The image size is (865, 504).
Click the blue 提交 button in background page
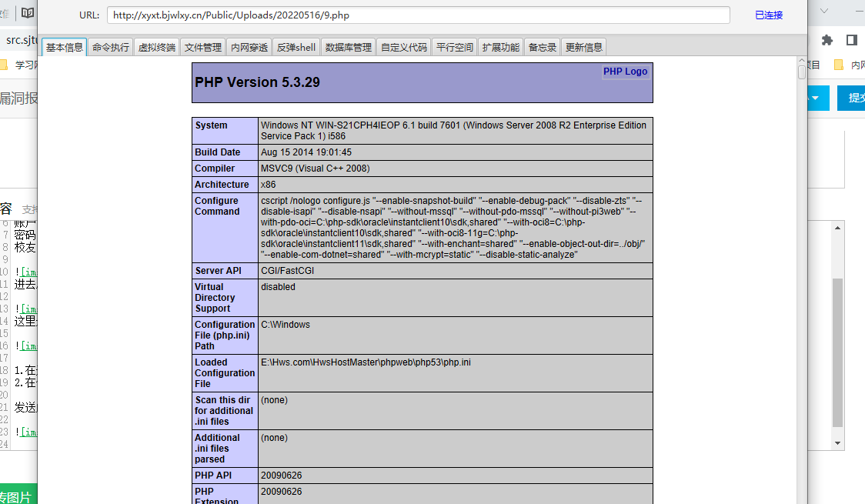click(851, 98)
